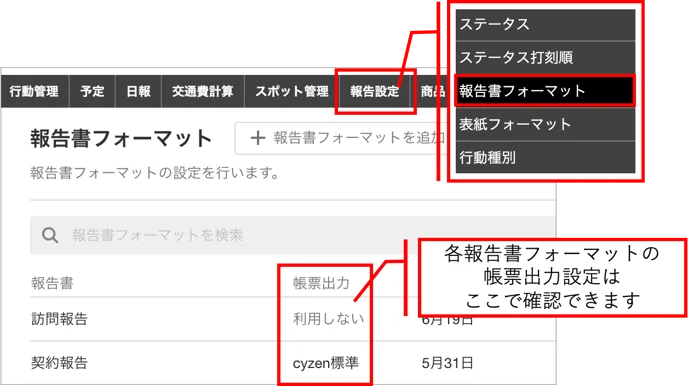Open the 行動管理 tab
The height and width of the screenshot is (386, 688).
click(34, 91)
